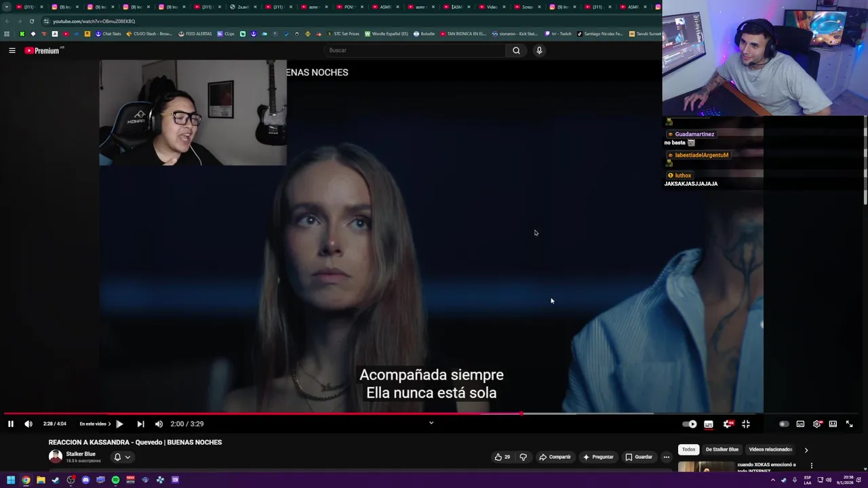Open the system tray volume icon
Image resolution: width=868 pixels, height=488 pixels.
(829, 480)
